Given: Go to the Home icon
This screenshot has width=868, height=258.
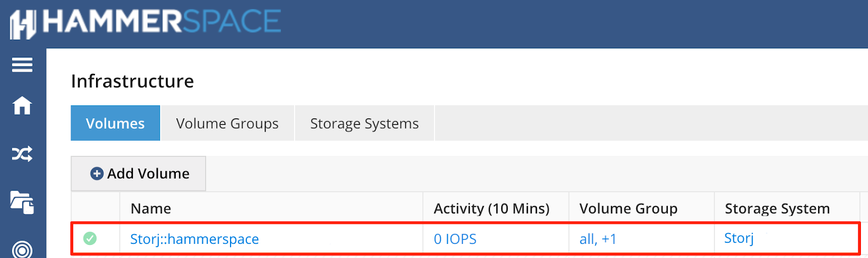Looking at the screenshot, I should coord(22,105).
